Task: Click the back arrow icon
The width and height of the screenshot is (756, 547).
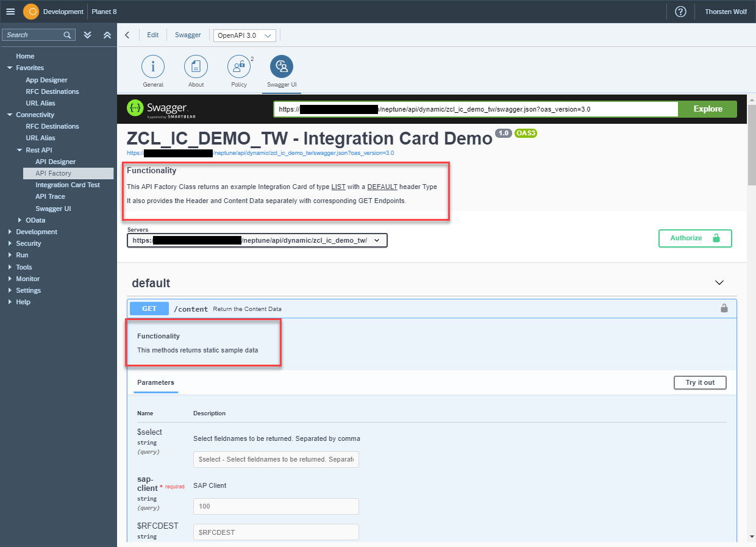Action: tap(127, 35)
